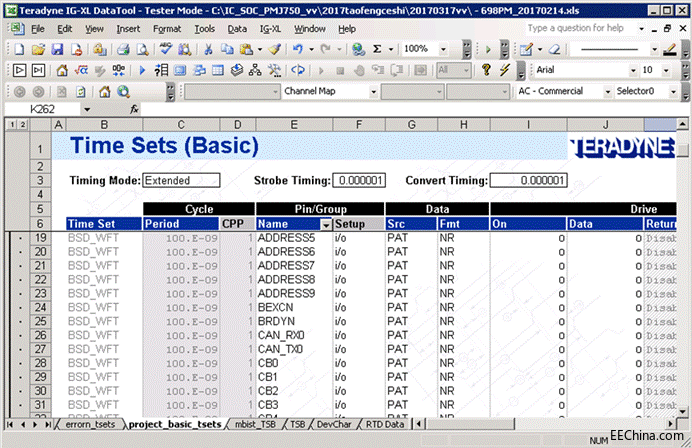The height and width of the screenshot is (448, 692).
Task: Open a file with the folder icon
Action: pyautogui.click(x=38, y=49)
